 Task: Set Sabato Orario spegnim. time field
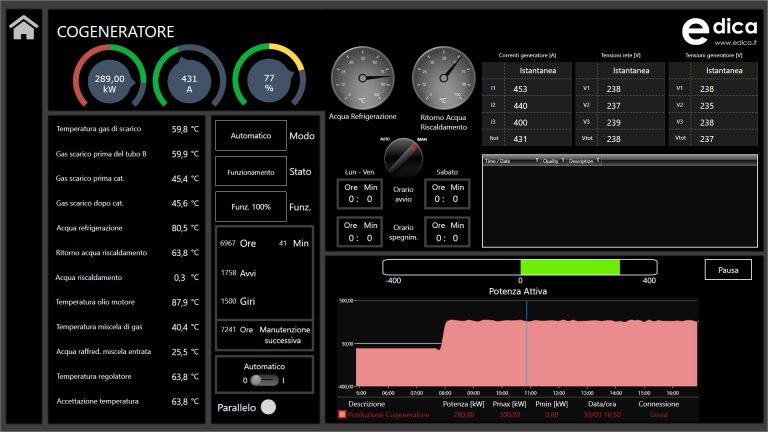pos(447,232)
